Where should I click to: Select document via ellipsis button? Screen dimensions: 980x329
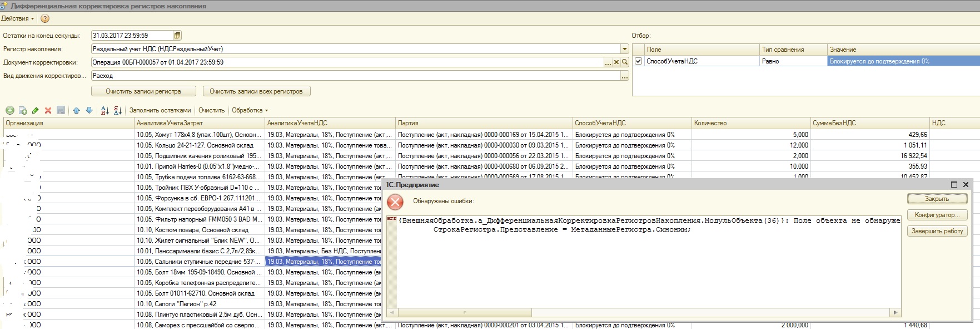pos(608,62)
